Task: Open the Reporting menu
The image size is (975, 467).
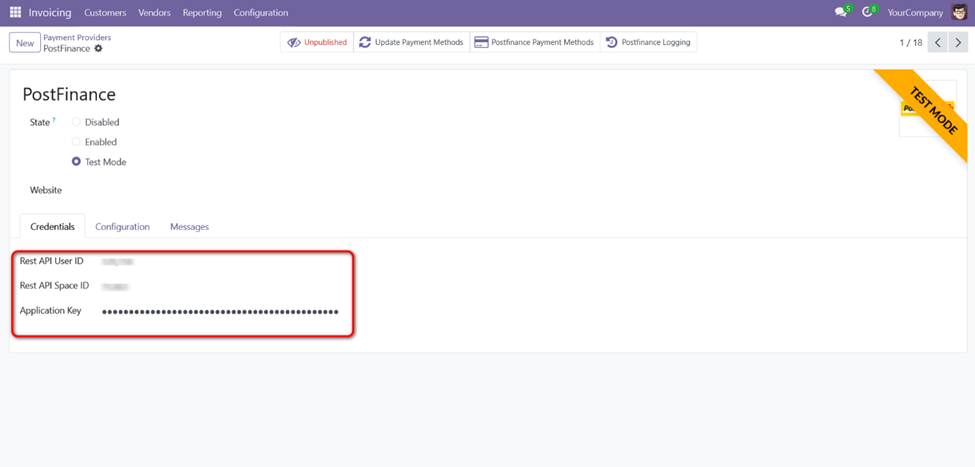Action: (202, 13)
